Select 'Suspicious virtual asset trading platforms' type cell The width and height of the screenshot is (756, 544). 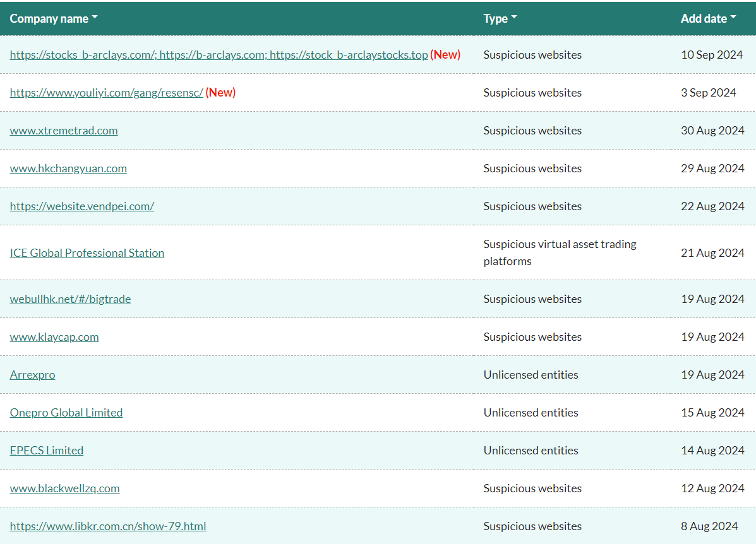pos(560,252)
